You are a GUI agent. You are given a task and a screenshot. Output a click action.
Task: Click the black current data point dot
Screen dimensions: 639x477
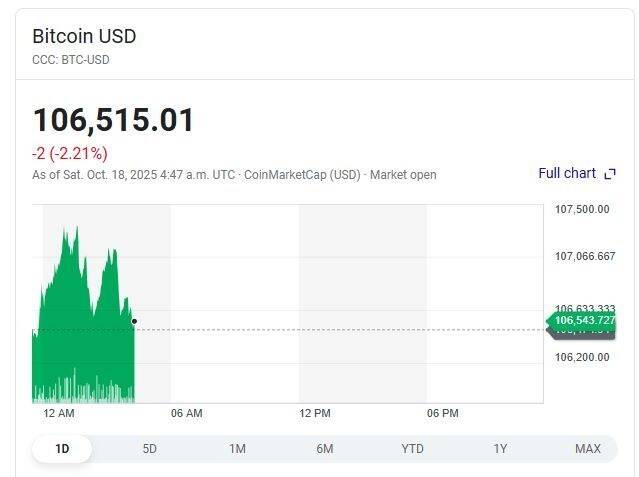click(x=135, y=322)
